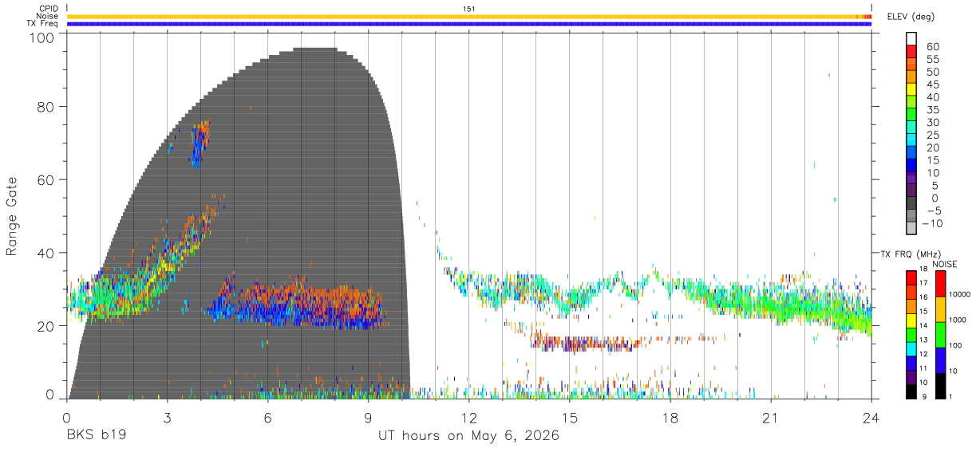Click the cyan elevation segment between 20 and 25
Viewport: 980px width, 452px height.
[911, 140]
